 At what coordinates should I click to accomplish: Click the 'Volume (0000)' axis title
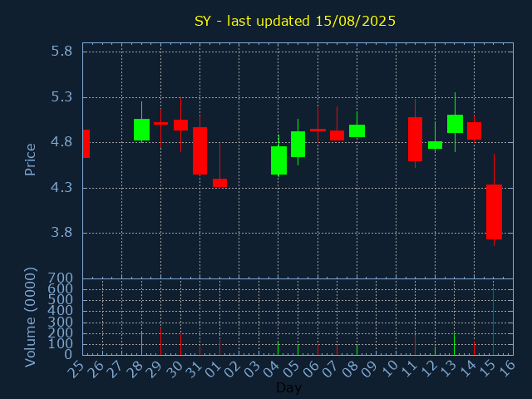point(30,318)
